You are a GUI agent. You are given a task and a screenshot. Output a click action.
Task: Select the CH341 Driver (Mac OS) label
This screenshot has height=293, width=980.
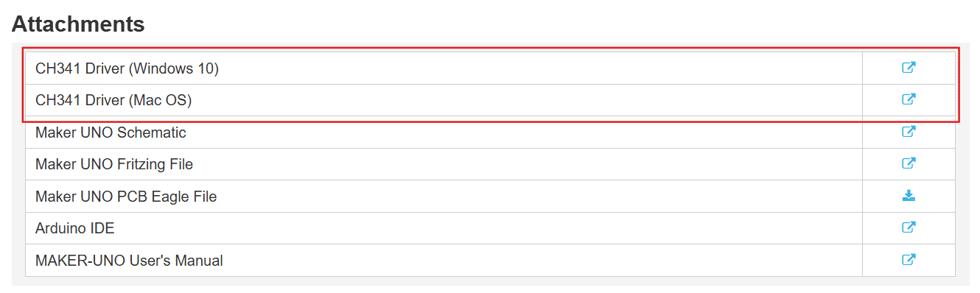coord(113,101)
